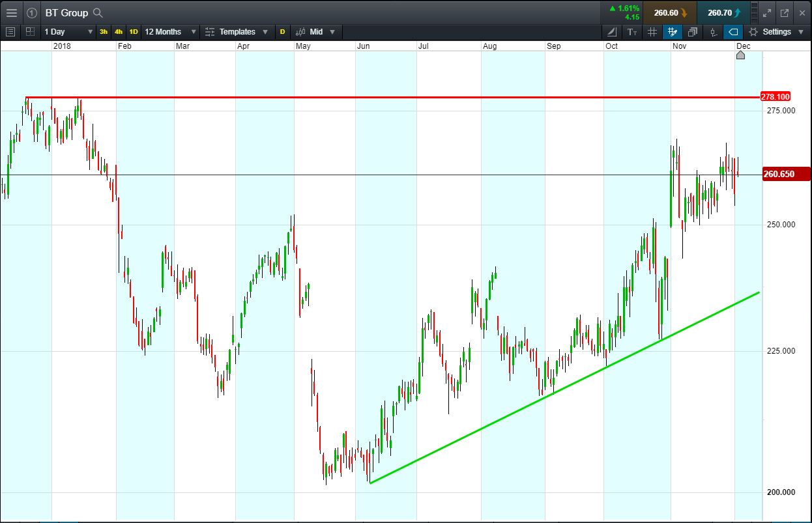Search instruments with the magnifier icon
The width and height of the screenshot is (812, 523).
(x=98, y=12)
